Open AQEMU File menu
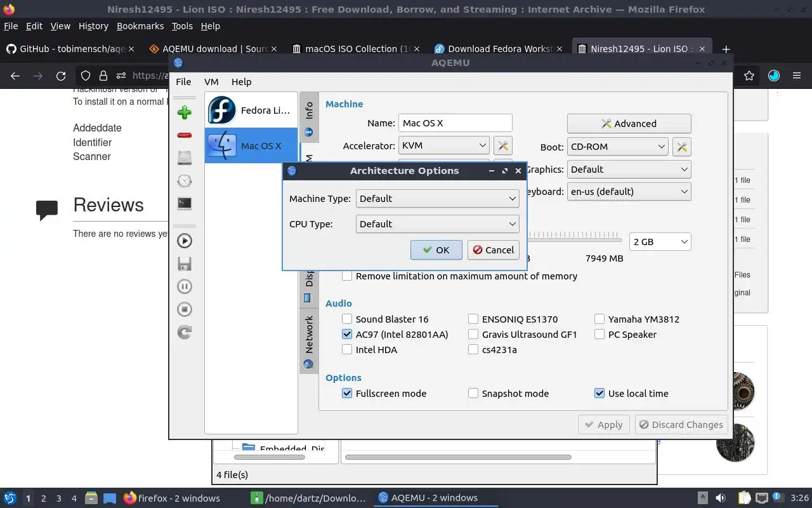The image size is (812, 508). pos(183,82)
